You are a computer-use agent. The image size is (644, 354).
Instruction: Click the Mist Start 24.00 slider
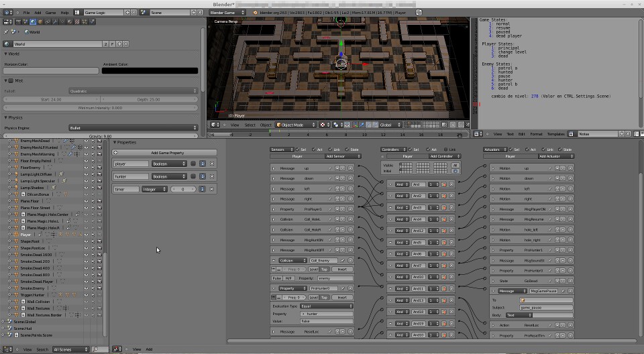point(52,99)
